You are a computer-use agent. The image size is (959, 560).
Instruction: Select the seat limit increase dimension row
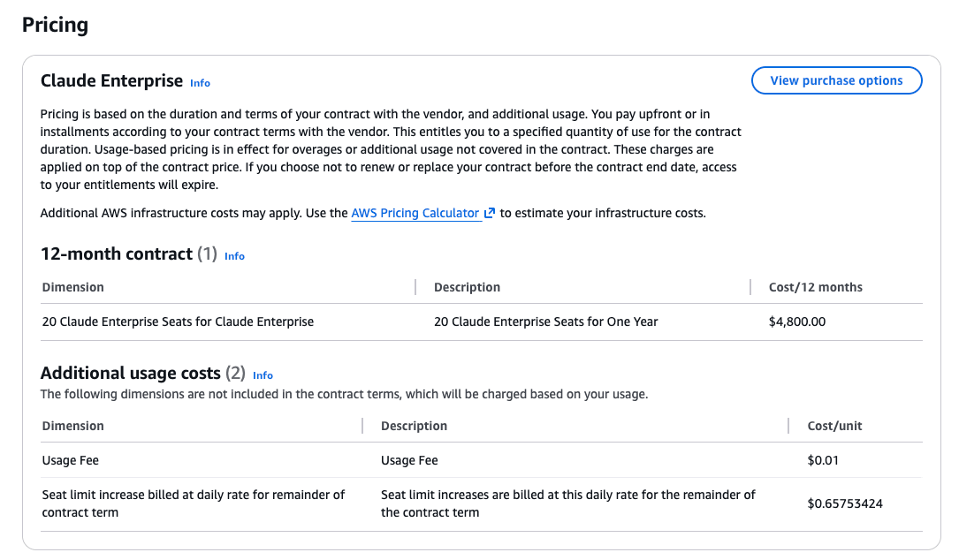193,503
